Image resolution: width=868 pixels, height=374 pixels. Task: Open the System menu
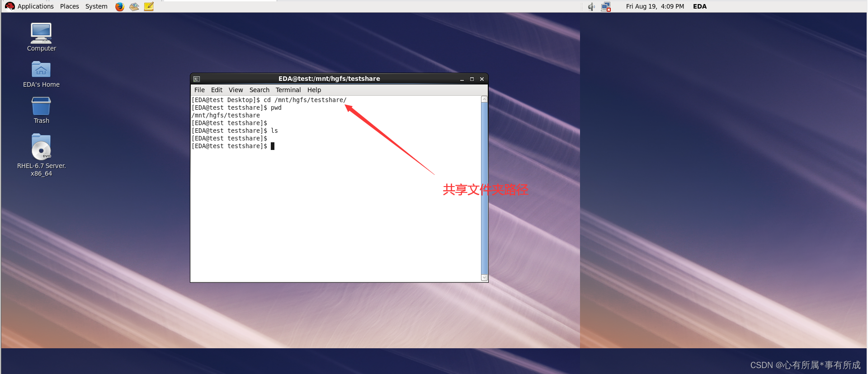(96, 6)
